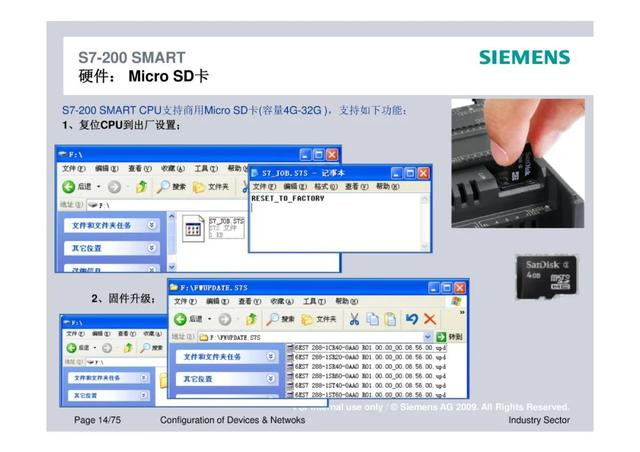Toggle Folders (文件夹) view in the F:\ window beside Notepad
This screenshot has height=452, width=640.
(x=211, y=187)
